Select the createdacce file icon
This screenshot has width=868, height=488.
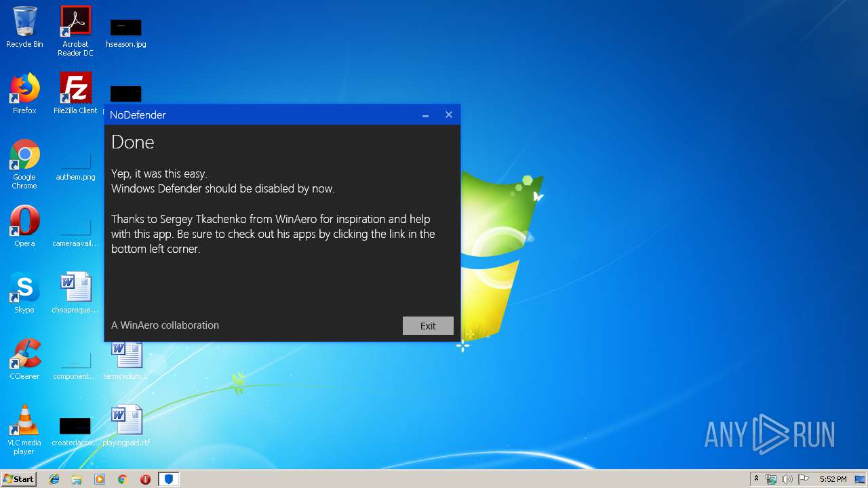point(75,432)
